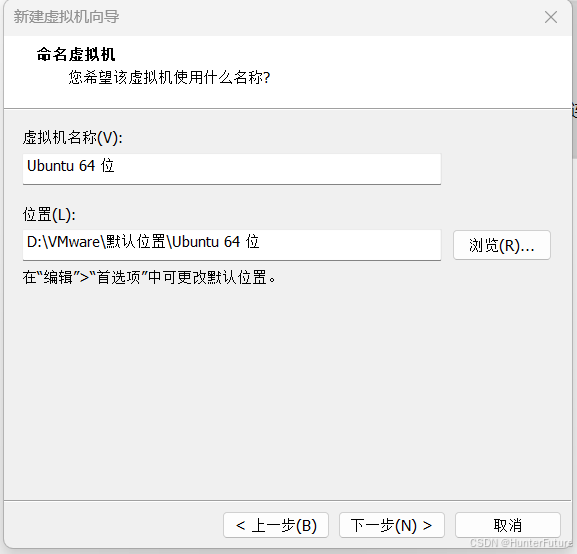The width and height of the screenshot is (577, 554).
Task: Click the 您希望该虚拟机使用什么名称? subtitle
Action: (x=169, y=77)
